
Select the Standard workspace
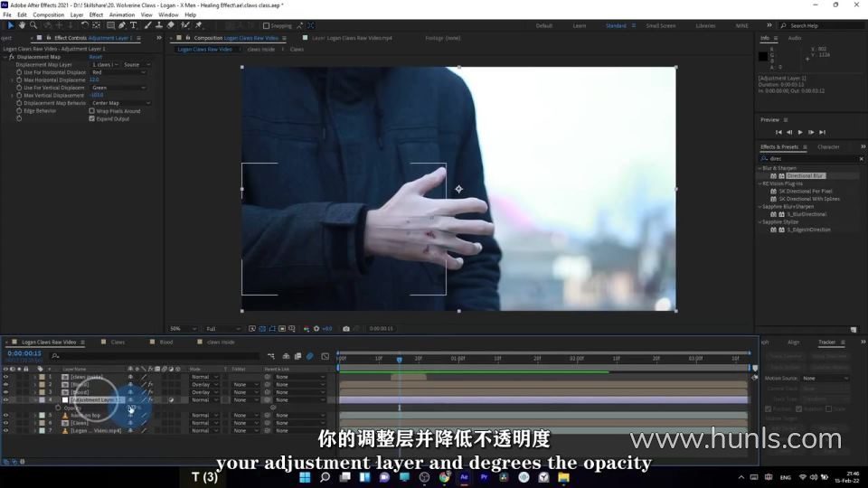click(616, 25)
